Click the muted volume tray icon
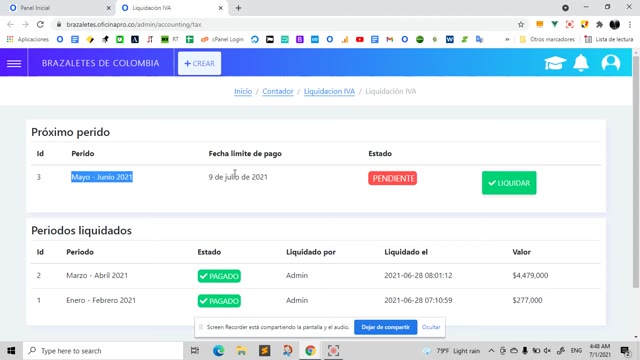 547,351
